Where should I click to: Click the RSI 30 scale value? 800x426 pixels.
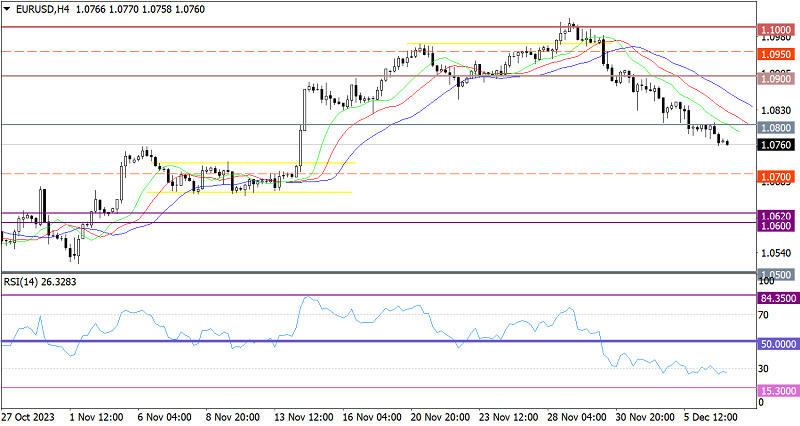click(764, 368)
